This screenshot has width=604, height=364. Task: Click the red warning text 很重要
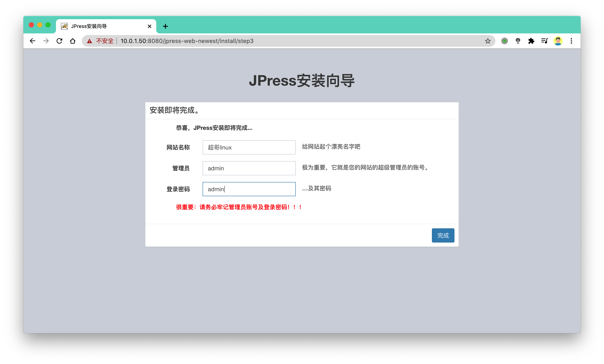point(239,207)
